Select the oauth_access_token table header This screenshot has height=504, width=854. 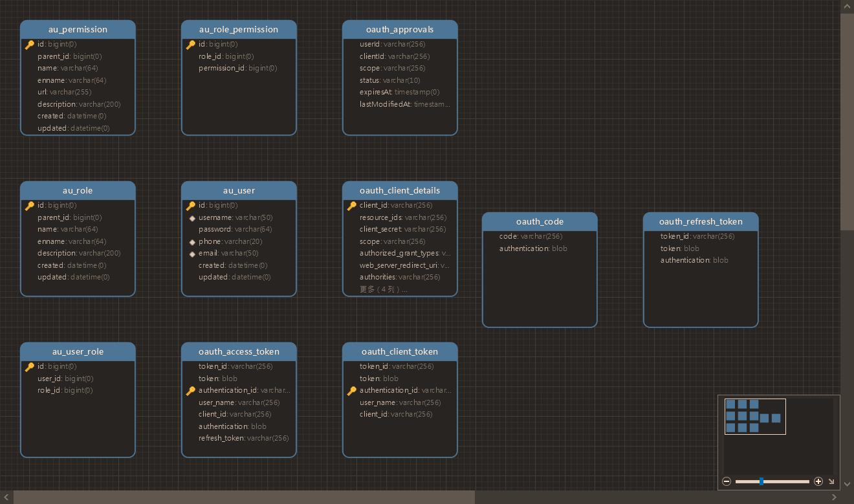pyautogui.click(x=239, y=351)
